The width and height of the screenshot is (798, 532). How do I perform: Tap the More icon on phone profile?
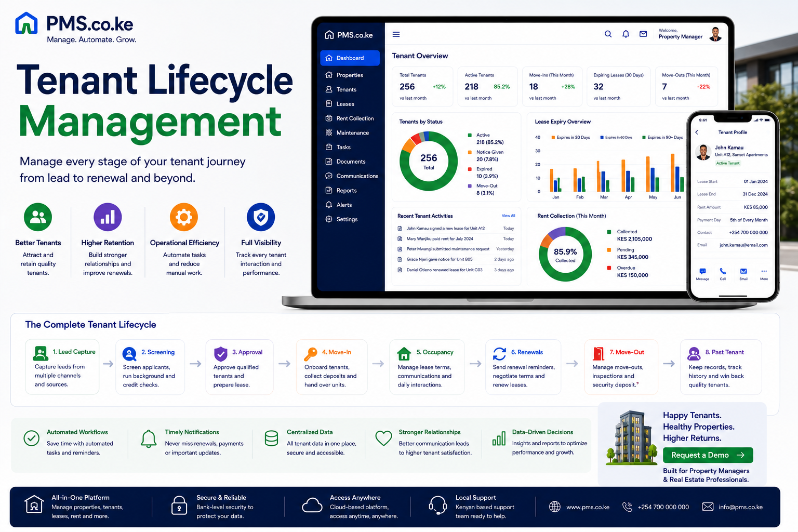[764, 271]
